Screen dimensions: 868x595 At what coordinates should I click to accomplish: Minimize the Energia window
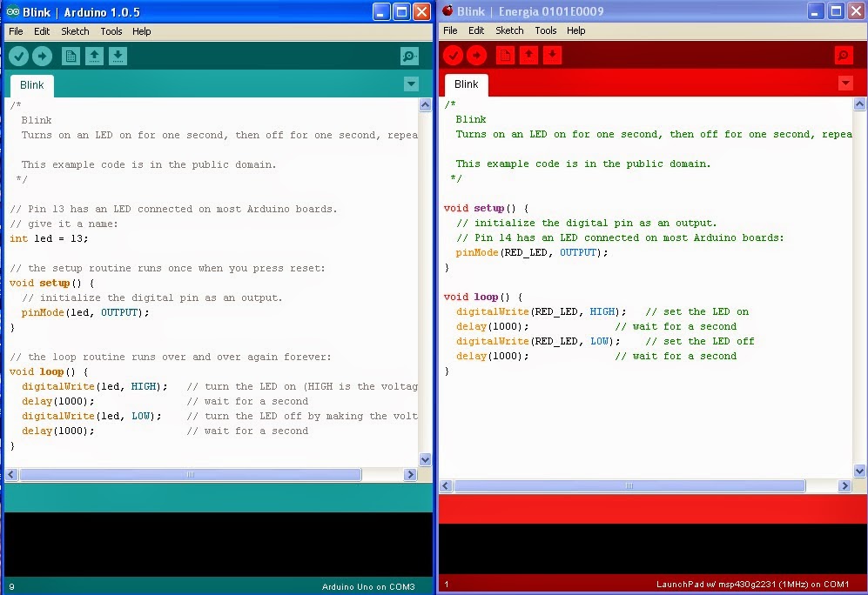point(816,10)
